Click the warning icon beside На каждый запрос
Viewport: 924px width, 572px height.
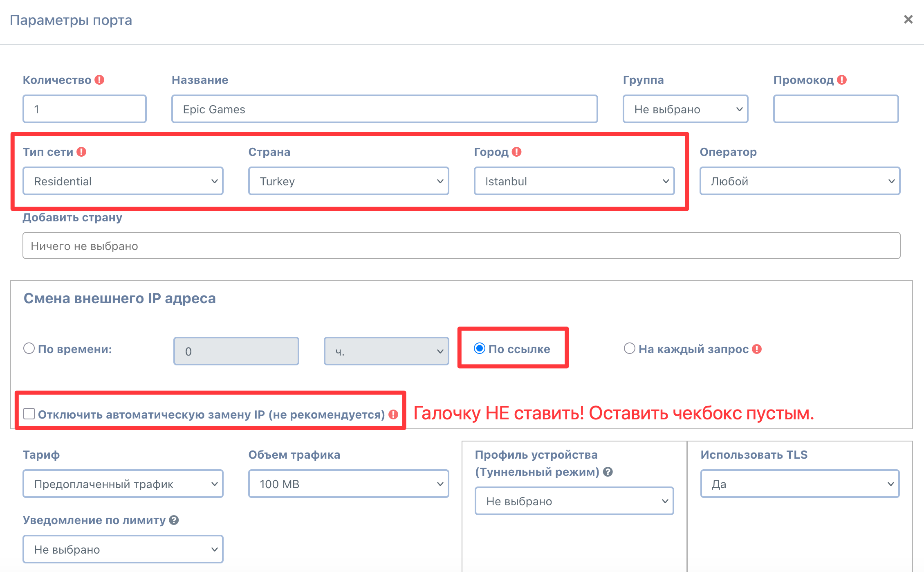[x=757, y=349]
